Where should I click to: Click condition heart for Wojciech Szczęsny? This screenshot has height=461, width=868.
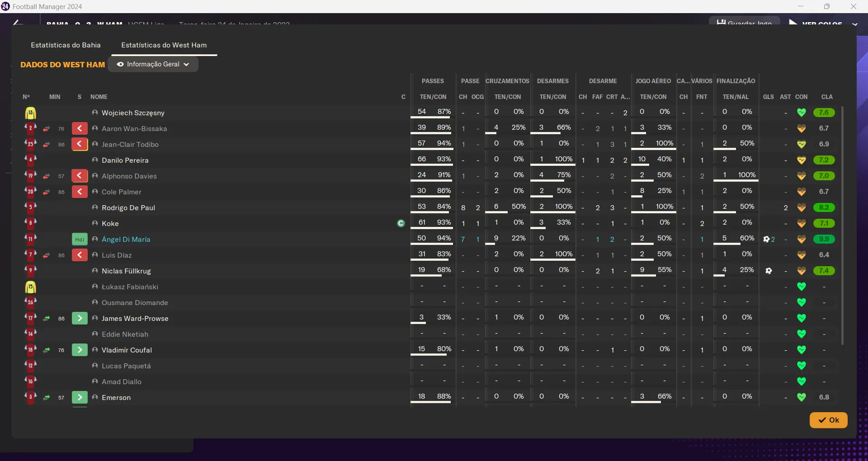(x=802, y=113)
